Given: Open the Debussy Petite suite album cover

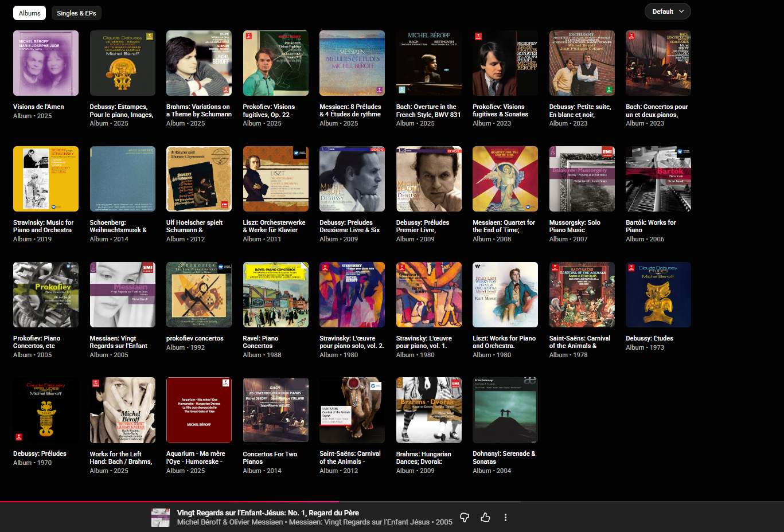Looking at the screenshot, I should (582, 63).
